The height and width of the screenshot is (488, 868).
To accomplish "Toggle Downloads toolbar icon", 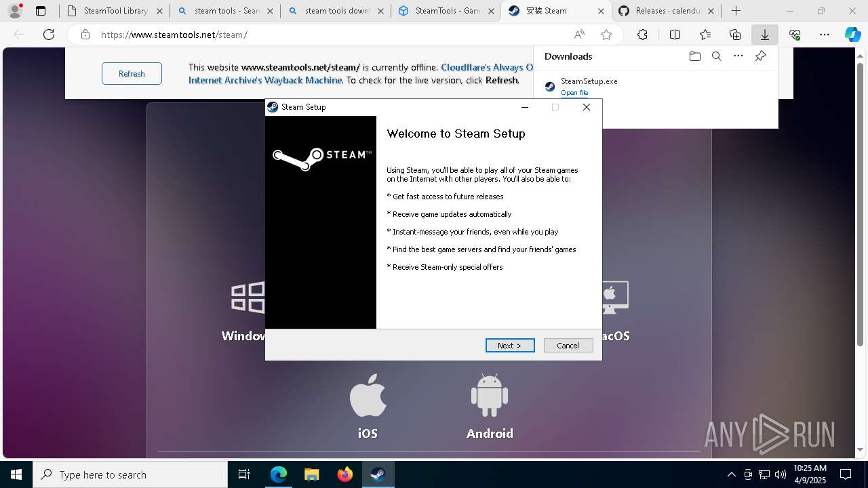I will pyautogui.click(x=764, y=35).
